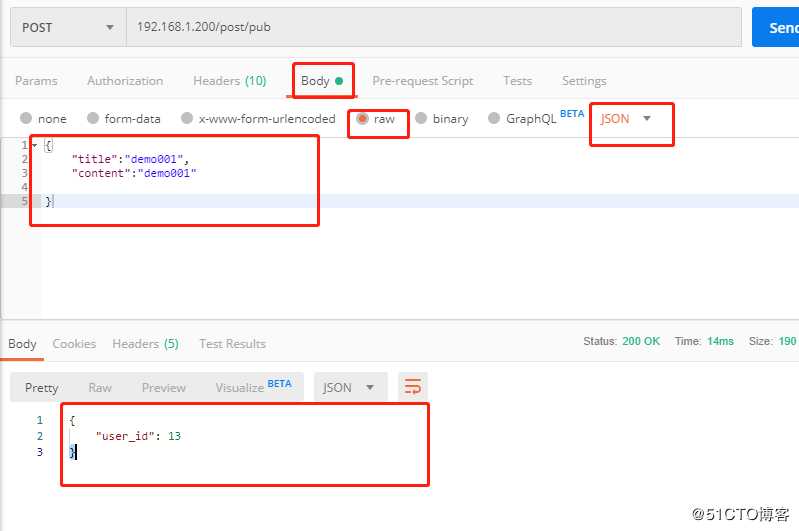Switch response view to Raw

point(100,387)
